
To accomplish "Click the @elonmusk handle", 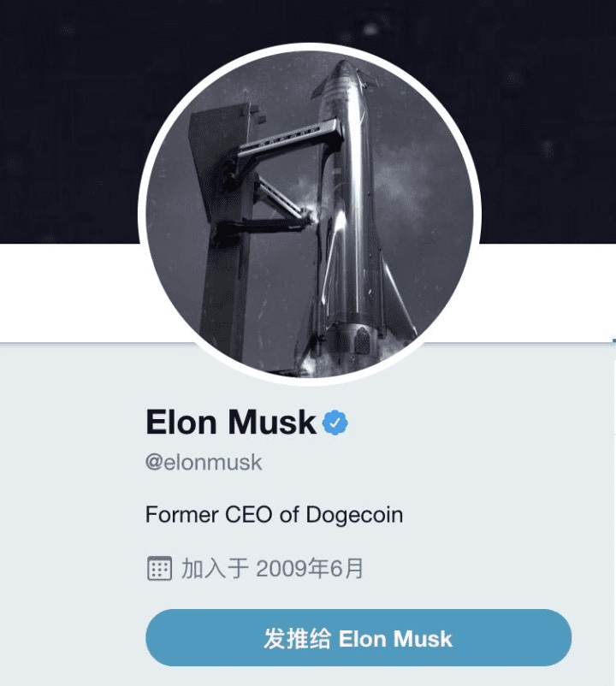I will point(204,463).
